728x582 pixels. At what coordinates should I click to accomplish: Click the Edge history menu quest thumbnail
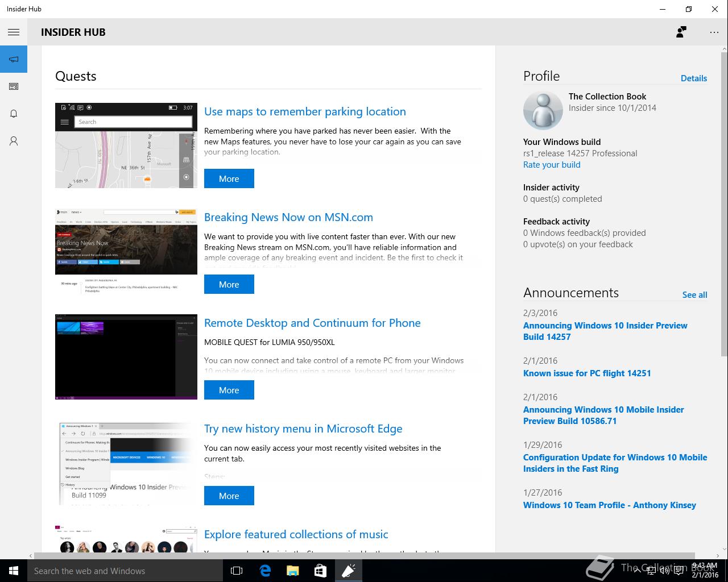126,463
